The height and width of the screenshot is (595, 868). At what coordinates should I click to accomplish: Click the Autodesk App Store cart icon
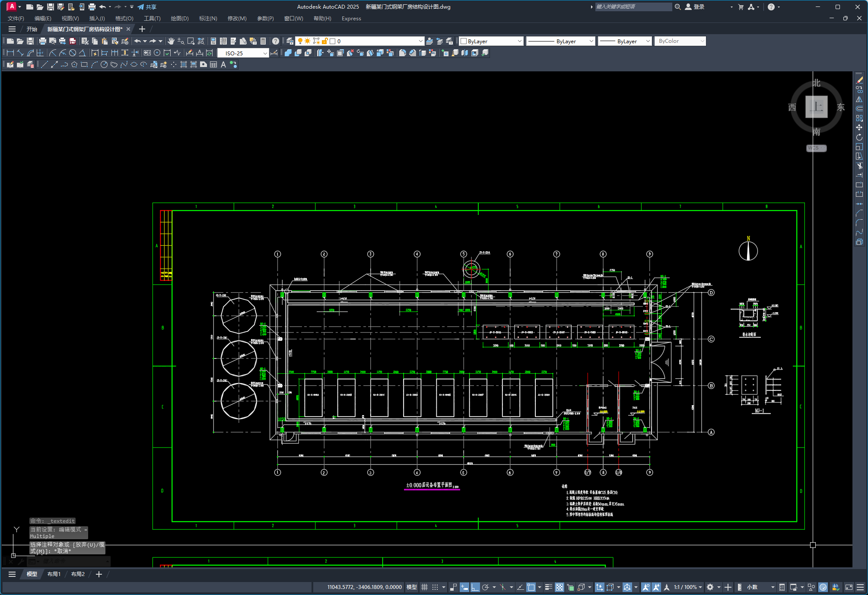[x=741, y=7]
